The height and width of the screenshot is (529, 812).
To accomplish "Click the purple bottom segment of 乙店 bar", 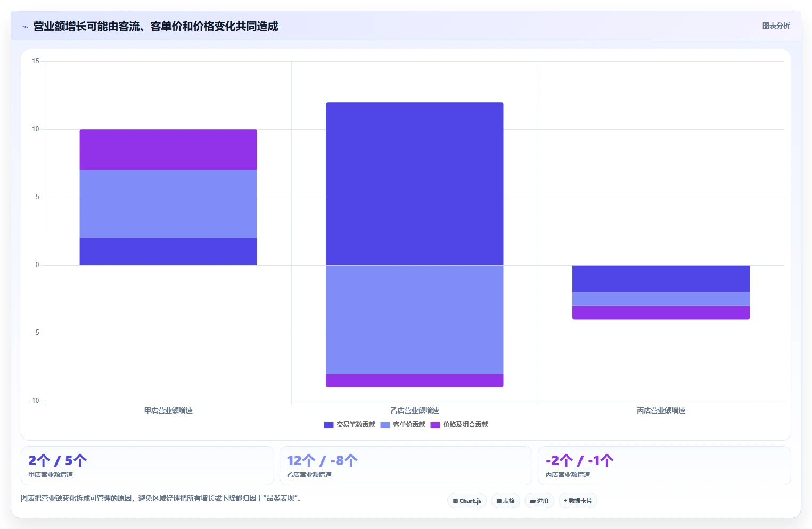I will click(x=414, y=381).
